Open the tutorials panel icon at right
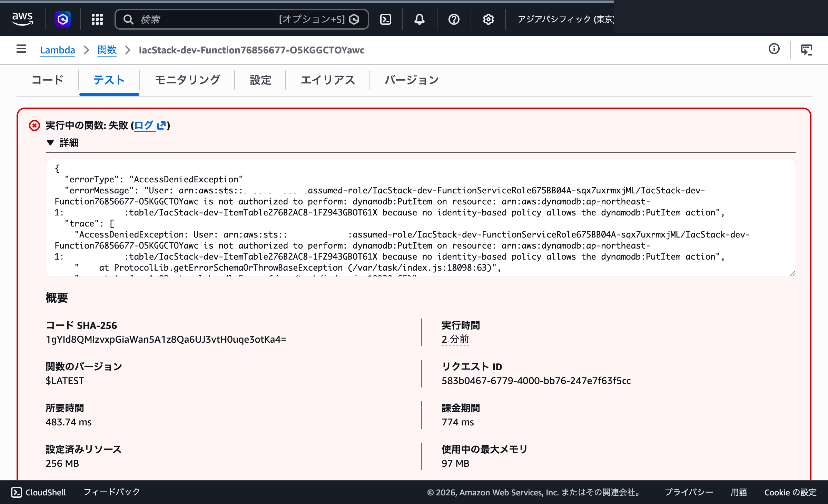The width and height of the screenshot is (828, 504). pos(807,50)
